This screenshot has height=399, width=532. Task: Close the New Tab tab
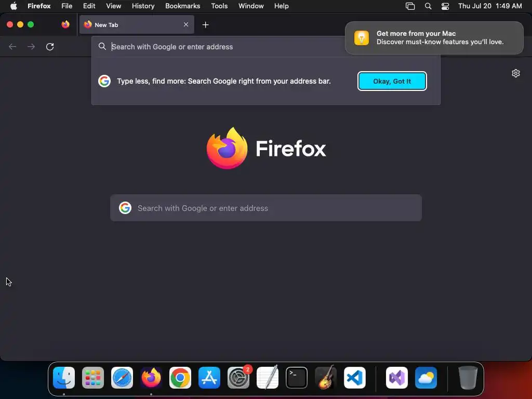186,24
